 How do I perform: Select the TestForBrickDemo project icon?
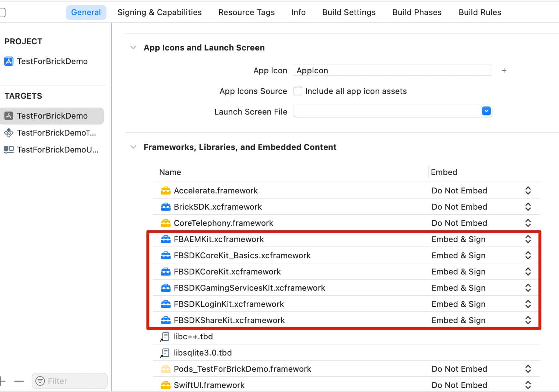pos(9,61)
